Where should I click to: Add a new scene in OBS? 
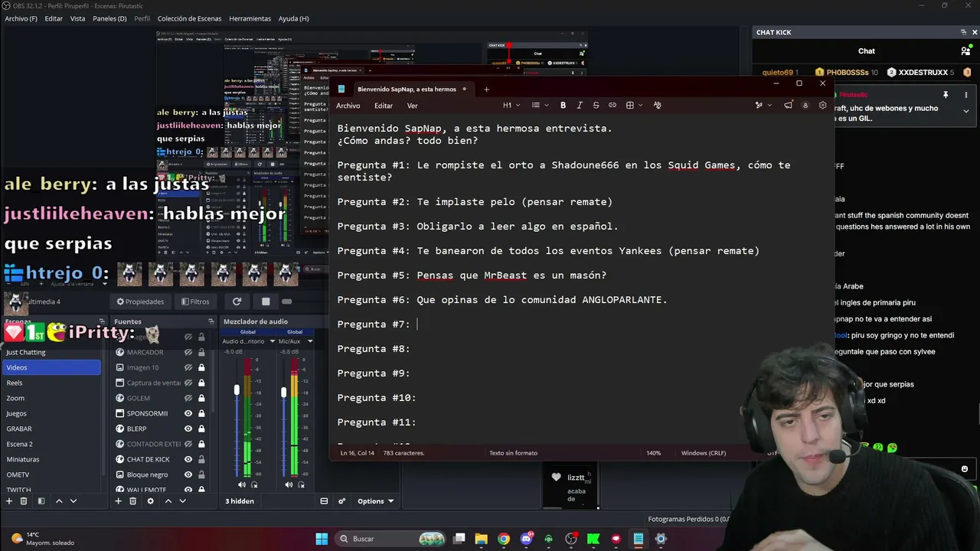[9, 501]
